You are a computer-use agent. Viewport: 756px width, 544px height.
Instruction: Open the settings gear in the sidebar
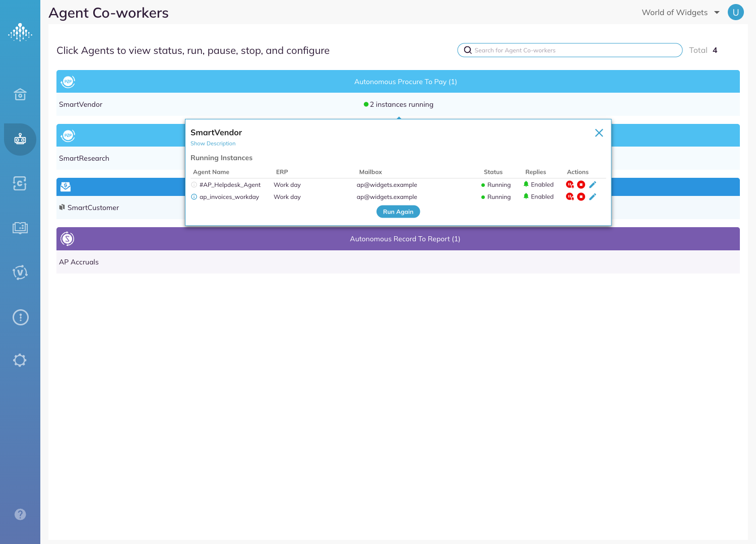click(20, 360)
